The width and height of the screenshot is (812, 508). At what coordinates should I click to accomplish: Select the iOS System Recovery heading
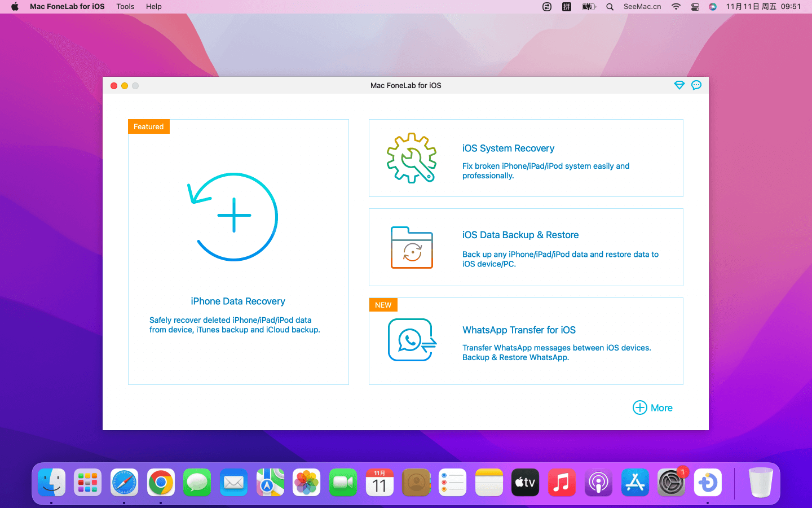[508, 148]
